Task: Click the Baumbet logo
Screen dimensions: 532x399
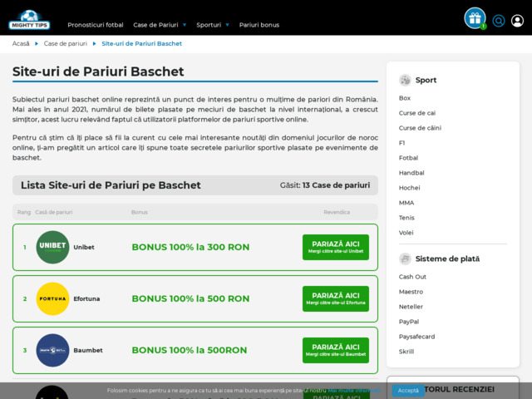Action: click(x=52, y=350)
